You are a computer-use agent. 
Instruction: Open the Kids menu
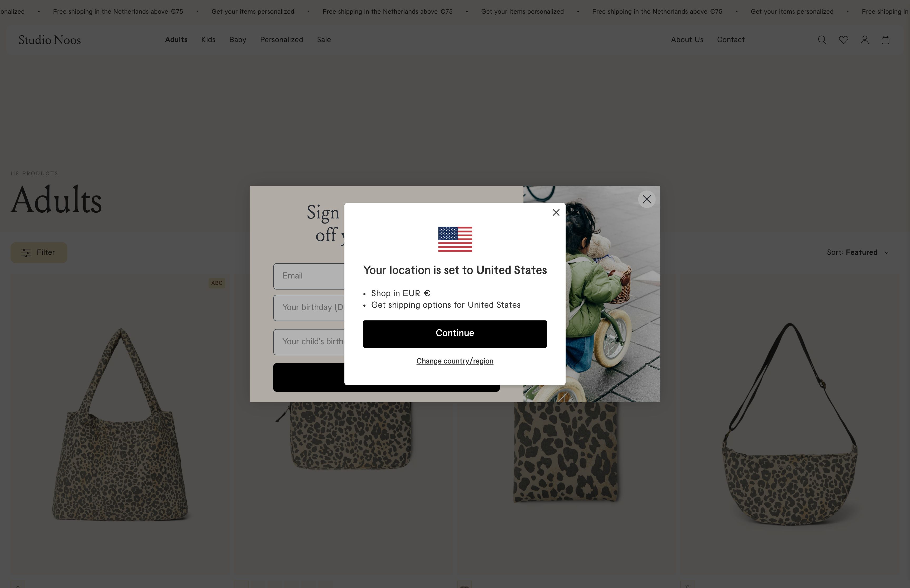pos(208,40)
